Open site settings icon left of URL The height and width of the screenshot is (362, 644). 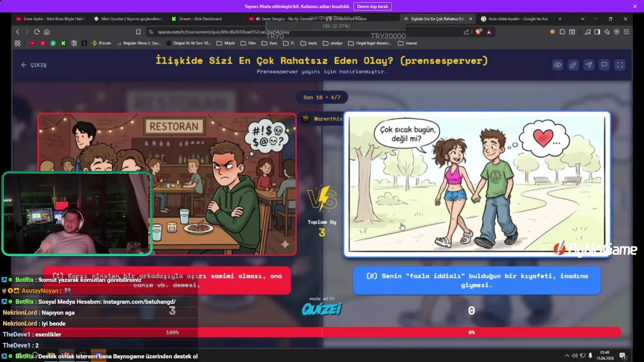[151, 32]
